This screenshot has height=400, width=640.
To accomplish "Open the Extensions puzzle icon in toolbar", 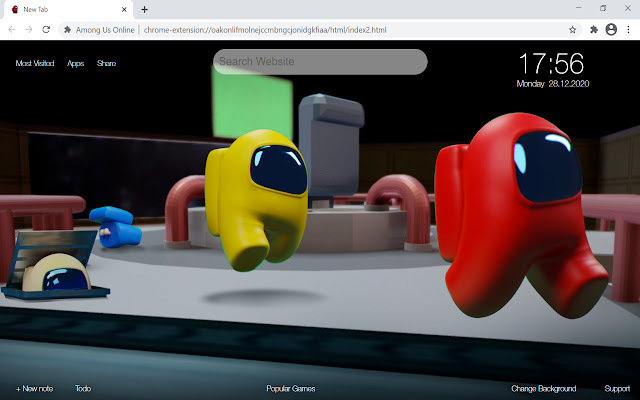I will [x=594, y=29].
